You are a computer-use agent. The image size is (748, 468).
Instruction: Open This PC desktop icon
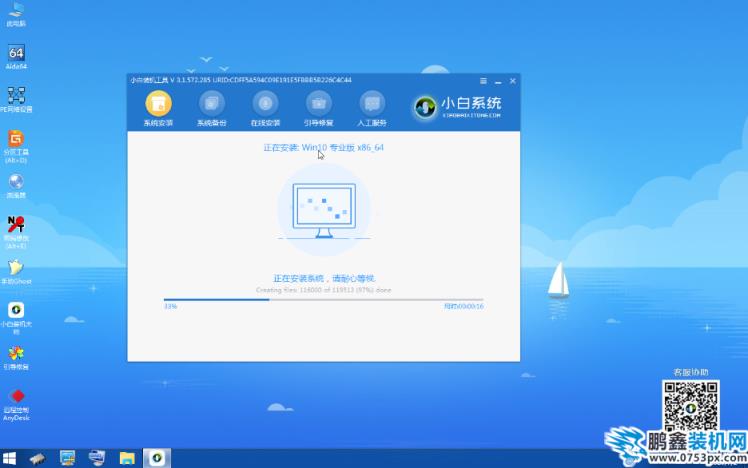pos(16,14)
